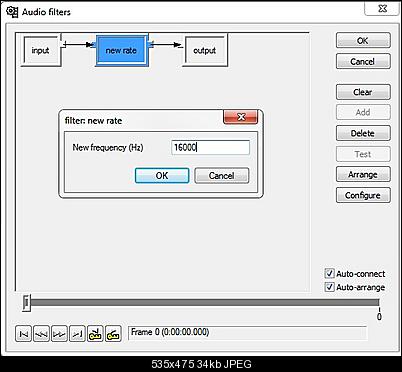
Task: Click the New frequency input field
Action: tap(210, 147)
